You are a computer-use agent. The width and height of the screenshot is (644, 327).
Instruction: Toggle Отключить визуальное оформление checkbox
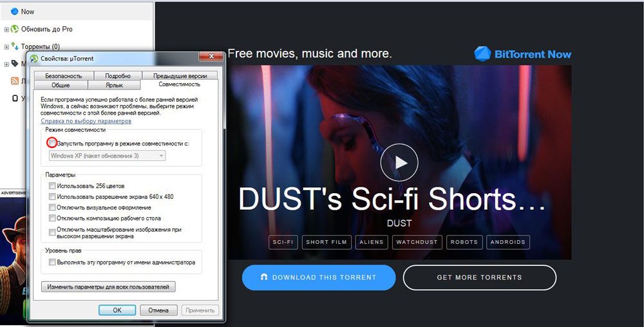52,208
